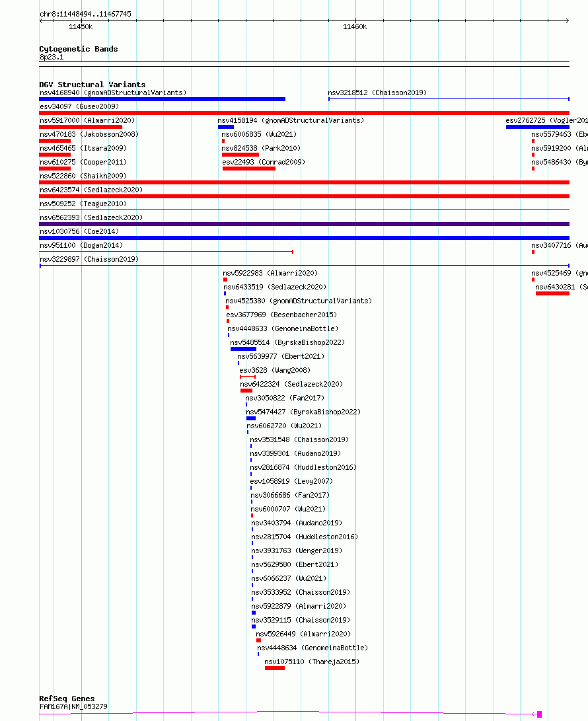Open nsv3533952 (Chaisson2019) variant

click(x=301, y=592)
